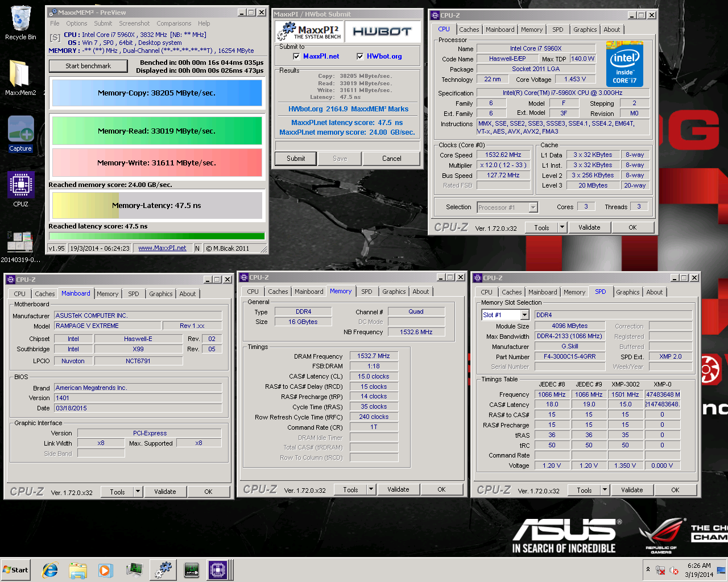Open Tools dropdown arrow in CPU tab window
728x582 pixels.
click(x=562, y=227)
